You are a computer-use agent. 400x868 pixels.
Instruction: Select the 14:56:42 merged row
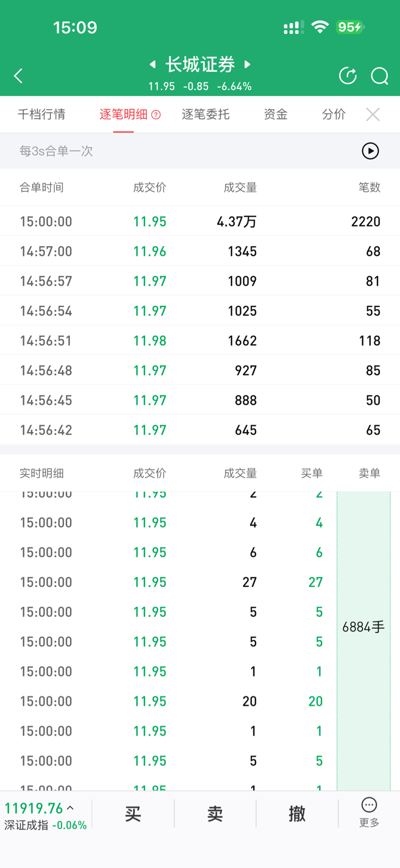200,430
